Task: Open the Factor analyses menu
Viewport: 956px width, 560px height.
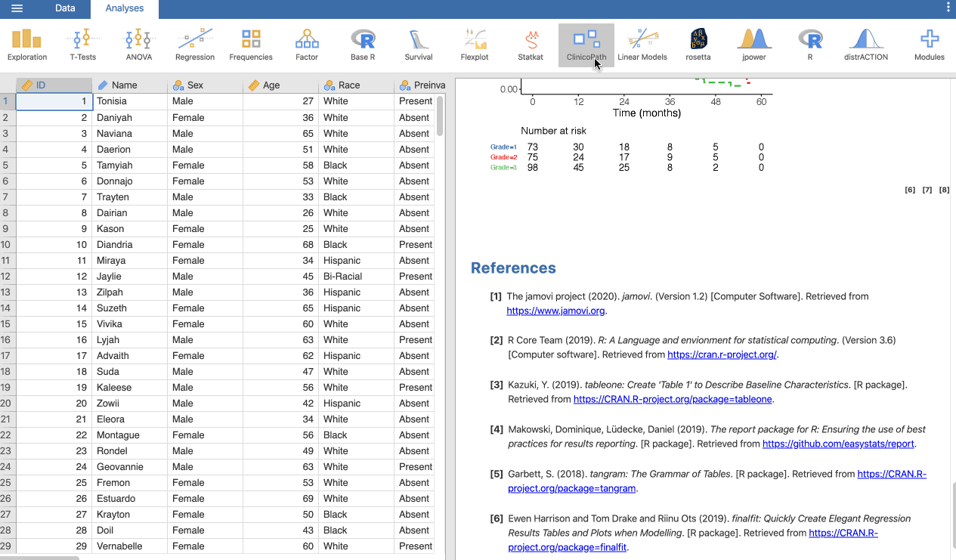Action: click(307, 45)
